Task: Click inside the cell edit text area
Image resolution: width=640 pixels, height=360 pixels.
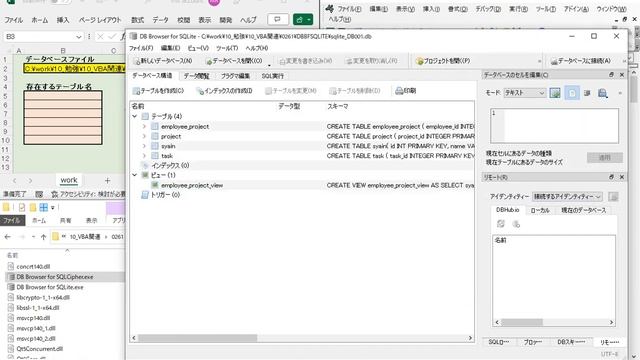Action: pyautogui.click(x=554, y=126)
